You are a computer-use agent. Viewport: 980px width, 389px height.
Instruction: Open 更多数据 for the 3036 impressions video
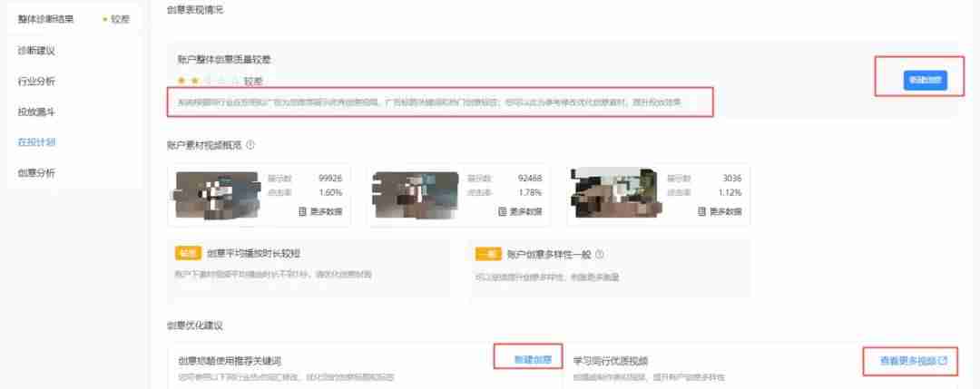pos(720,211)
